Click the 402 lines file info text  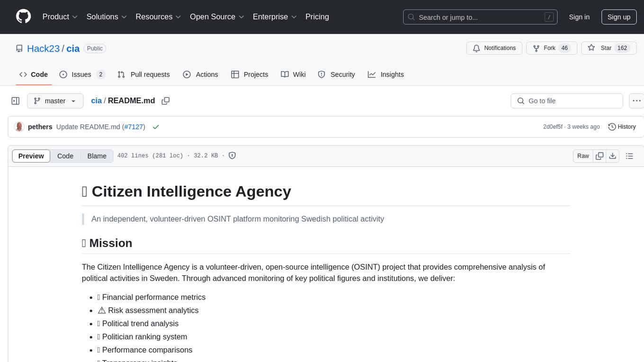(168, 156)
